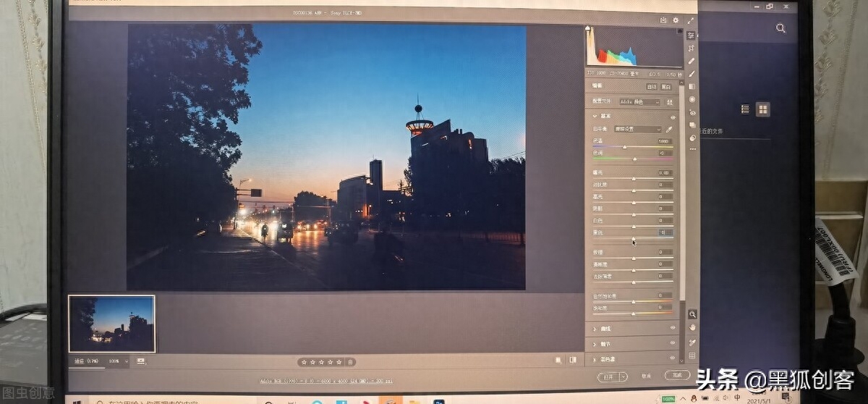Select the Crop and rotate tool

(x=692, y=48)
